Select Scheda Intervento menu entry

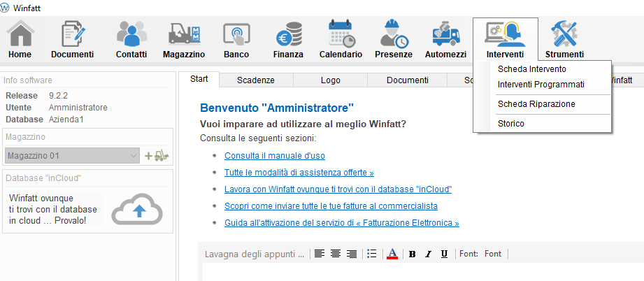coord(532,69)
